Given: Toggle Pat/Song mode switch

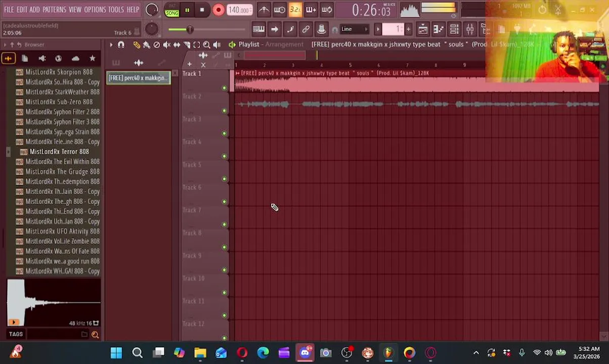Looking at the screenshot, I should coord(172,10).
